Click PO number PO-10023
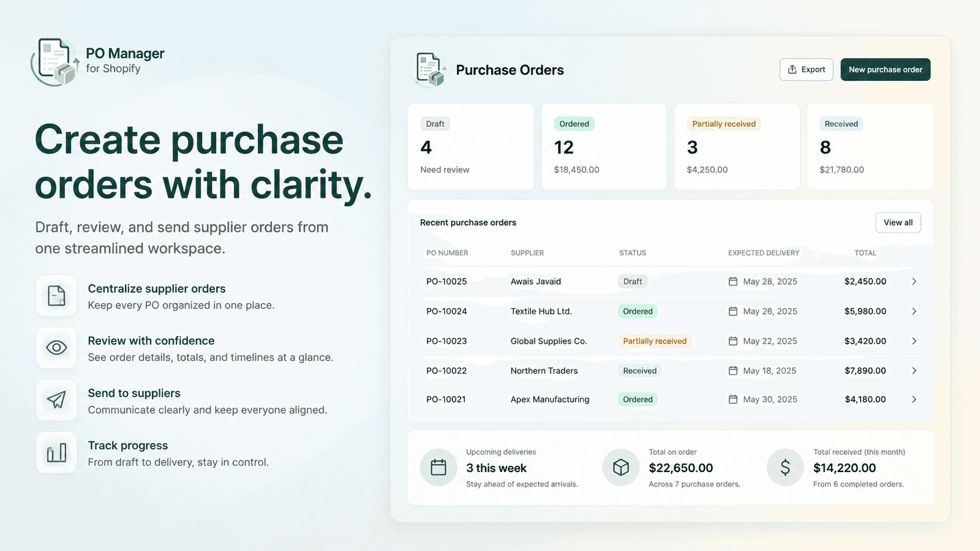The width and height of the screenshot is (980, 551). tap(447, 341)
